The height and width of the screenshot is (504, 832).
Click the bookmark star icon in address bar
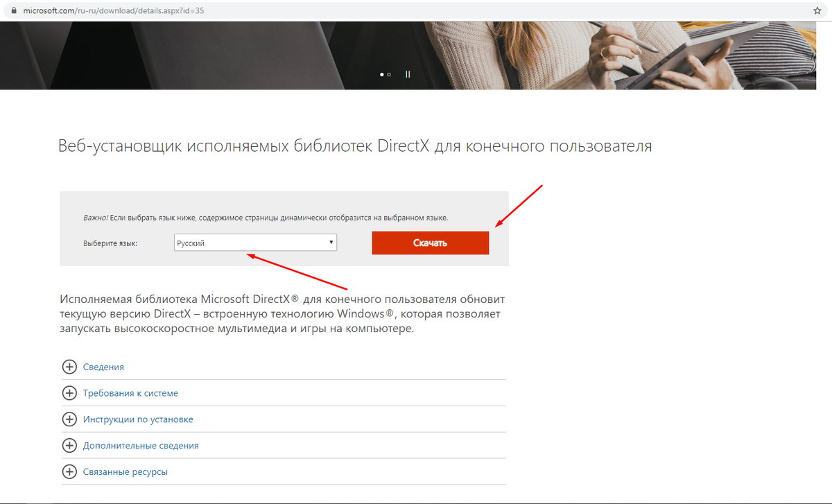click(817, 11)
